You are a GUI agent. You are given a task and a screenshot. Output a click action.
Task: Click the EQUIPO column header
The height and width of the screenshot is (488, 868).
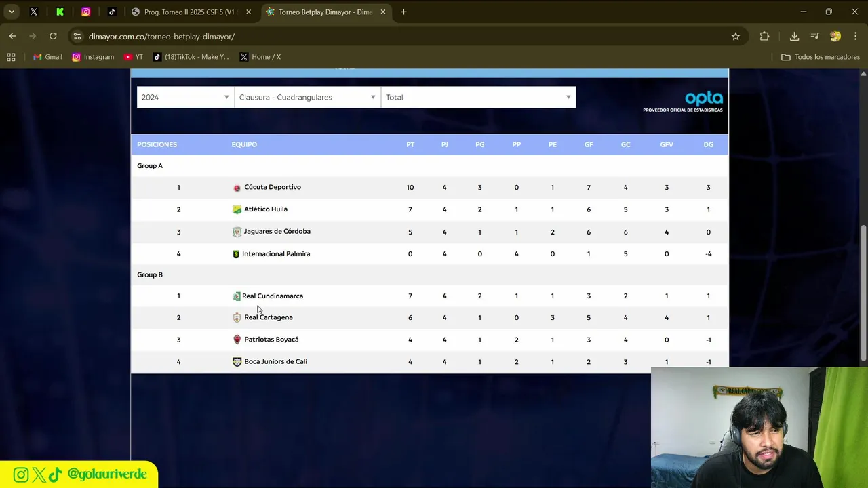pyautogui.click(x=244, y=144)
